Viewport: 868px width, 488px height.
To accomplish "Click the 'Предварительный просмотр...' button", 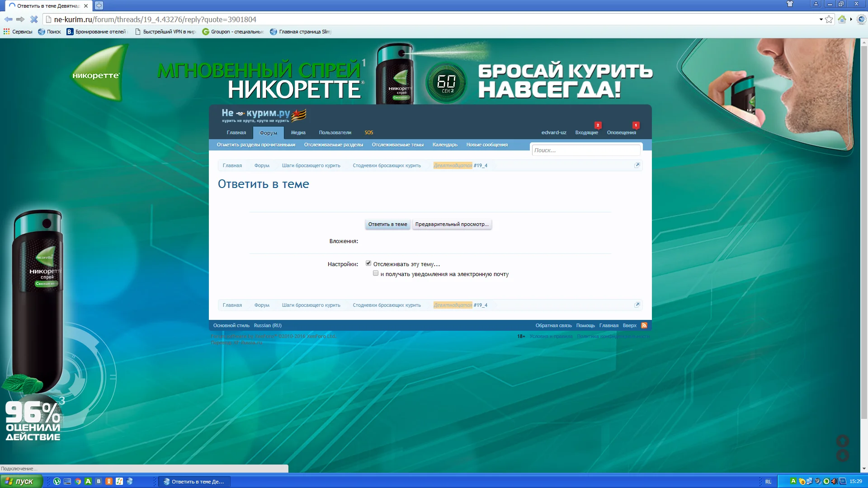I will pyautogui.click(x=452, y=224).
